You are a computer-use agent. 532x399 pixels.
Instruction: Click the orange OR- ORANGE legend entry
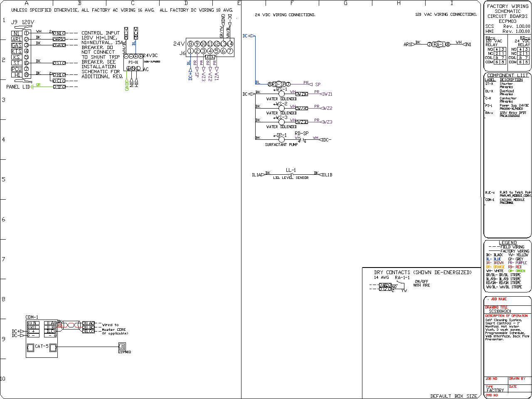[495, 267]
